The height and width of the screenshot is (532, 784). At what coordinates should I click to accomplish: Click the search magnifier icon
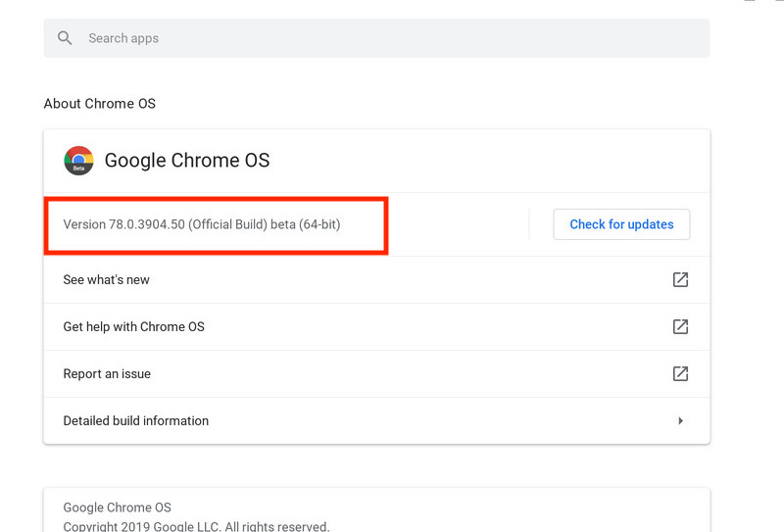(65, 38)
